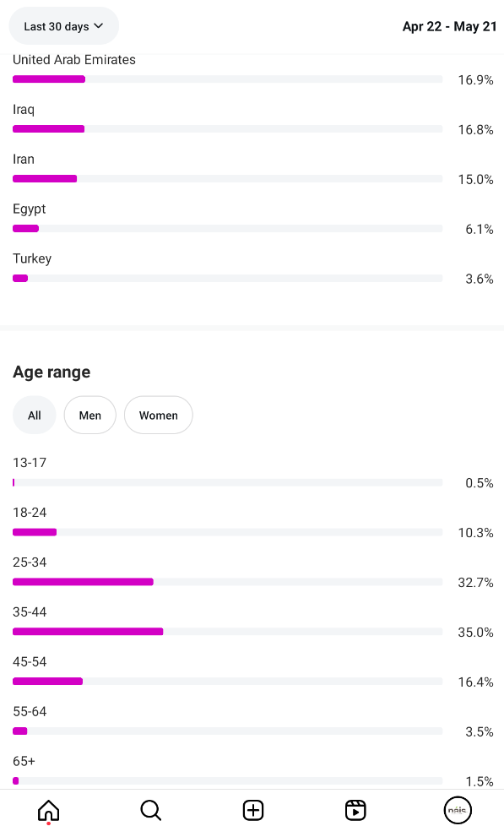504x826 pixels.
Task: Click the Iraq country label
Action: tap(24, 110)
